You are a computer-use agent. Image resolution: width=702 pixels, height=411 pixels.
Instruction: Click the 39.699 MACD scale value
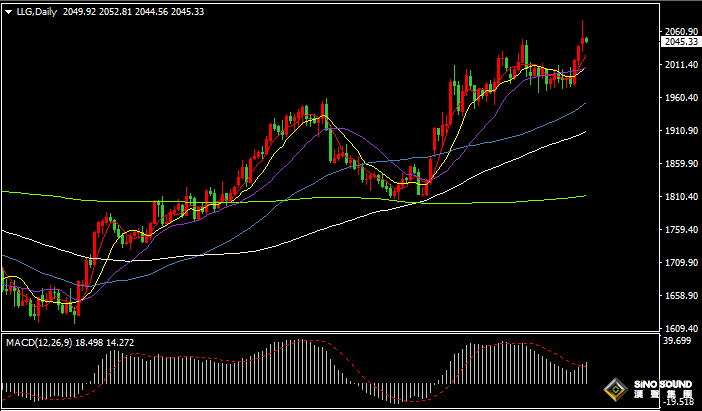[x=677, y=341]
